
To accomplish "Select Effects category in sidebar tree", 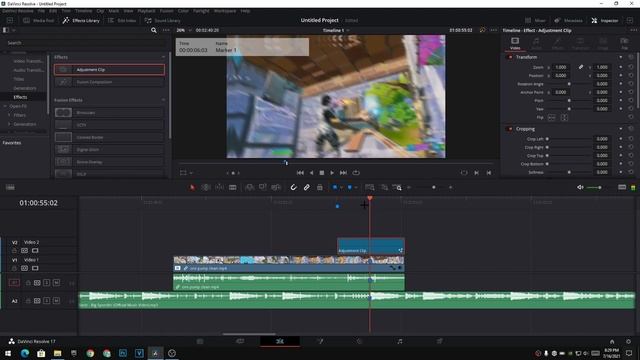I will [20, 97].
